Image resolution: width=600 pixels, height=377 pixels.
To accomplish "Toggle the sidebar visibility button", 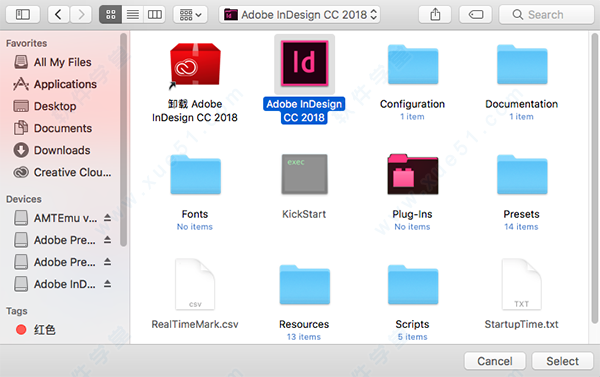I will coord(23,15).
